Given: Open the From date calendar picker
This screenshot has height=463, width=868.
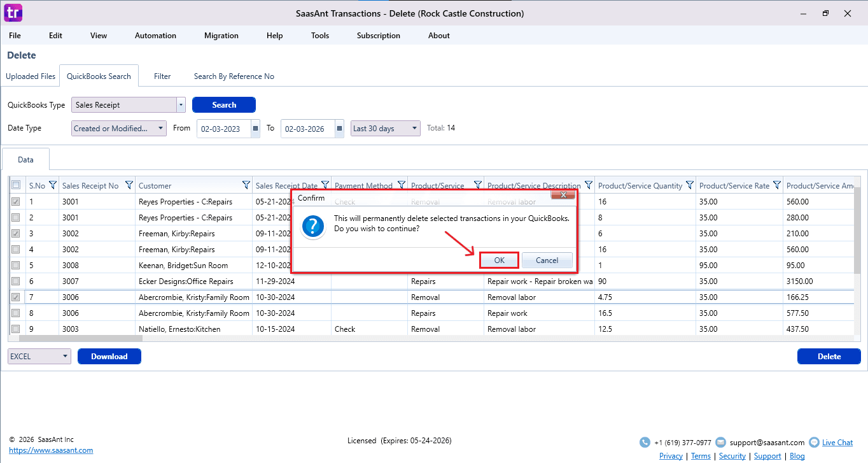Looking at the screenshot, I should coord(256,129).
